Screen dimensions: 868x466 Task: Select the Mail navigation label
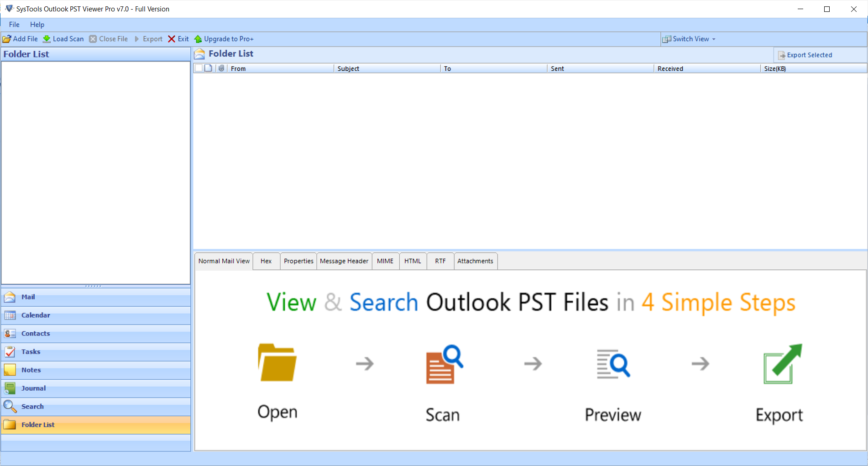(x=28, y=297)
